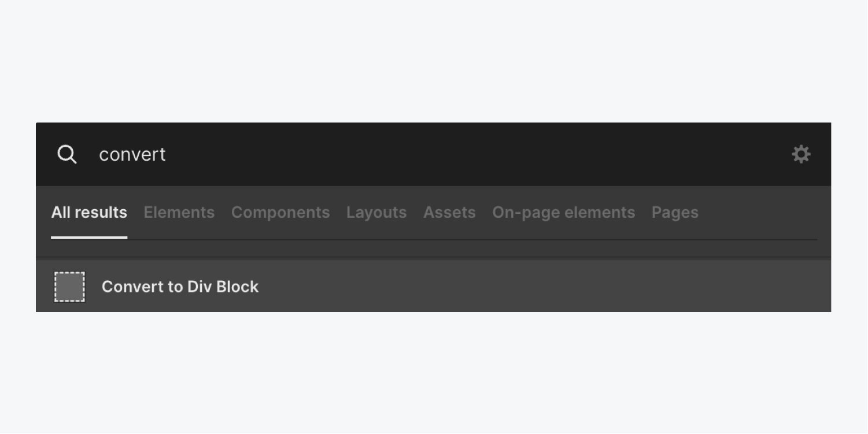This screenshot has width=868, height=434.
Task: Click into the 'convert' search field
Action: [x=132, y=154]
